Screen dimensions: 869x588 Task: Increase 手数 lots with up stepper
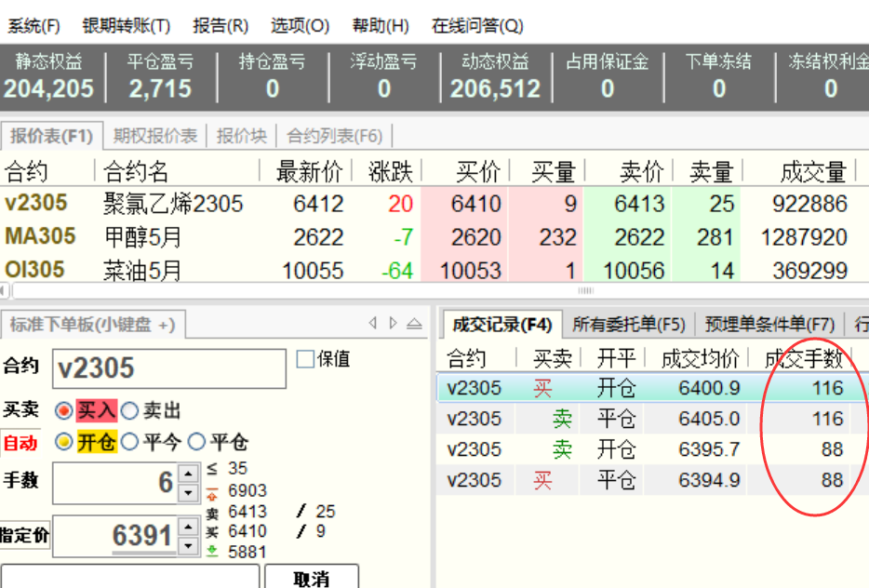189,474
